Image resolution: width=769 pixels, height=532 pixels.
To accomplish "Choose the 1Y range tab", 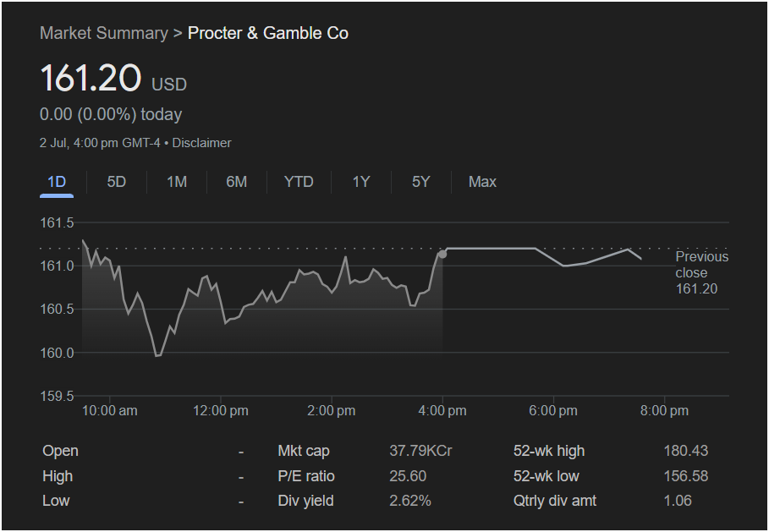I will click(x=361, y=182).
